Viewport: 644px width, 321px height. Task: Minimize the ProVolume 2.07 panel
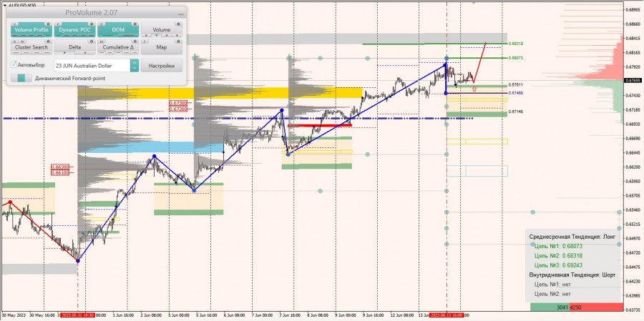[181, 14]
